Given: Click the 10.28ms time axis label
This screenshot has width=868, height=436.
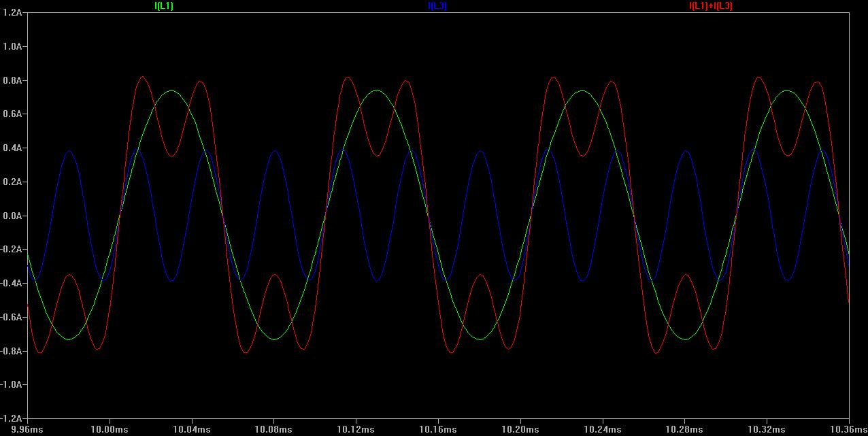Looking at the screenshot, I should (684, 430).
